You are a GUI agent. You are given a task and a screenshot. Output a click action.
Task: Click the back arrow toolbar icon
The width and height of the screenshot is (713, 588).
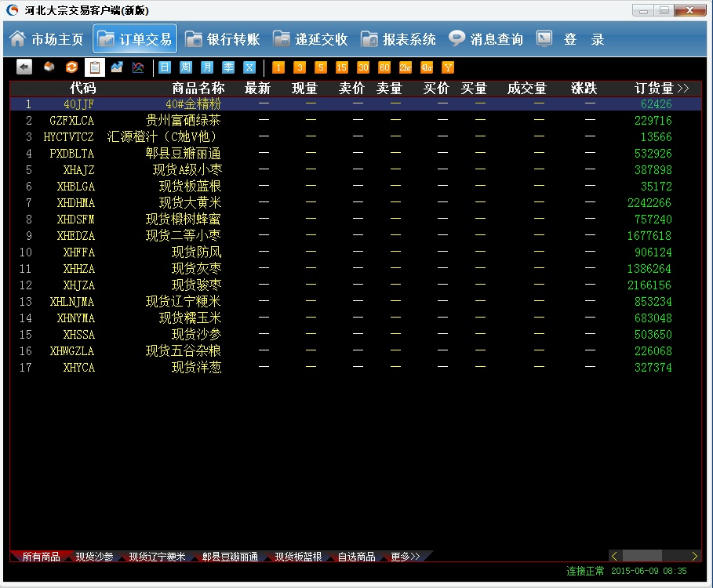pos(24,67)
